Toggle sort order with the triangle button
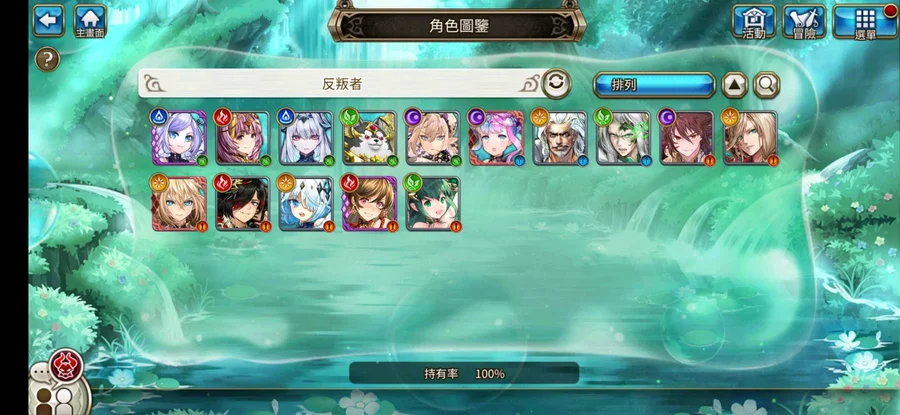 (x=734, y=86)
